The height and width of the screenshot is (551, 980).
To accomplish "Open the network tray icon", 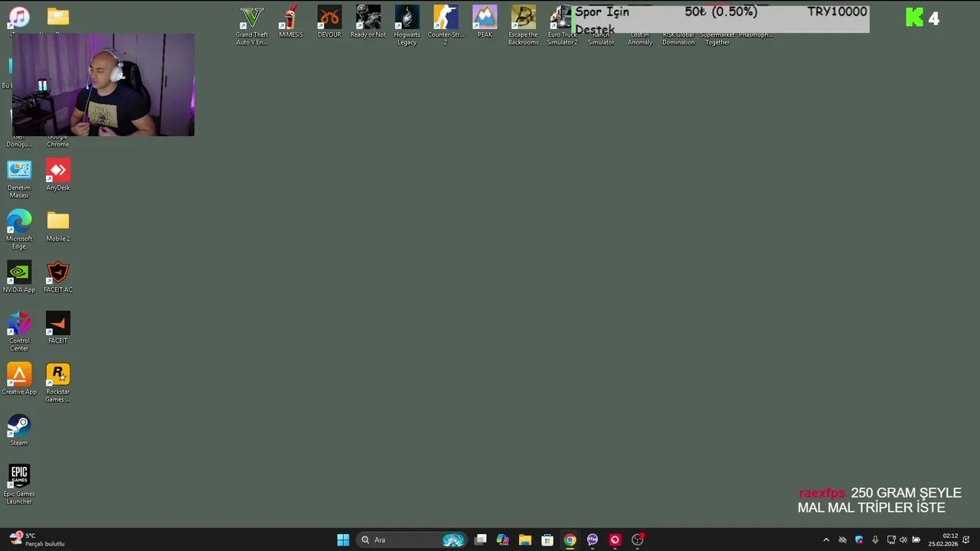I will click(891, 540).
